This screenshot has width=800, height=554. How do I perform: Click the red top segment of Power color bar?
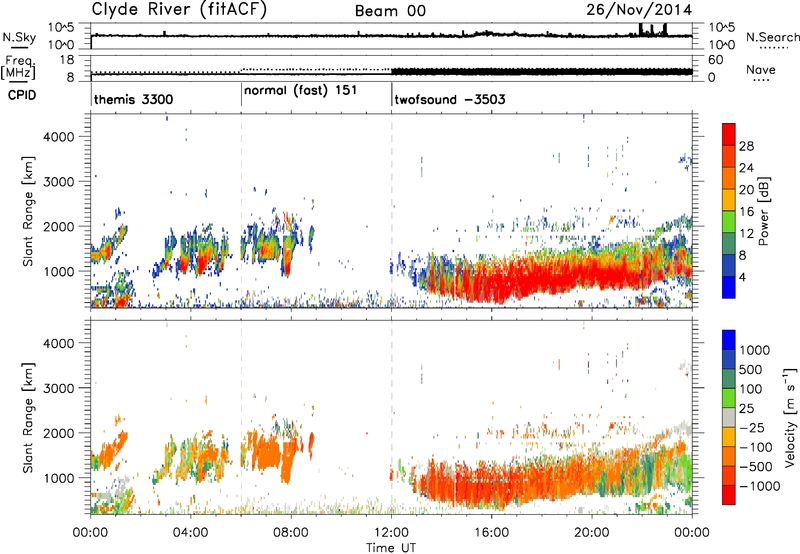click(729, 134)
